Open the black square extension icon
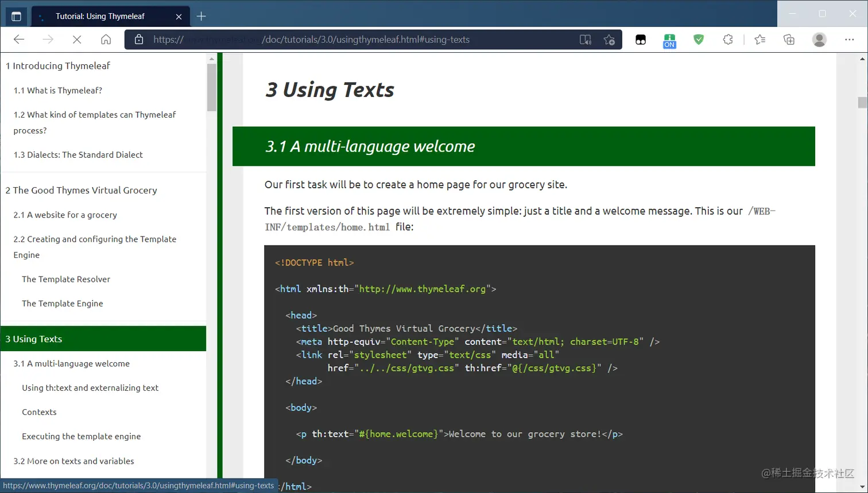 coord(641,40)
